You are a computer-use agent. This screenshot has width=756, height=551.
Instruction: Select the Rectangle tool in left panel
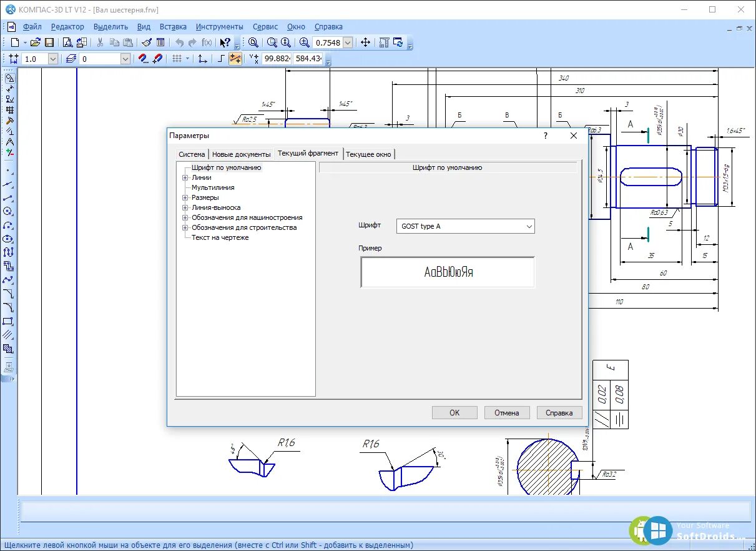[x=9, y=321]
